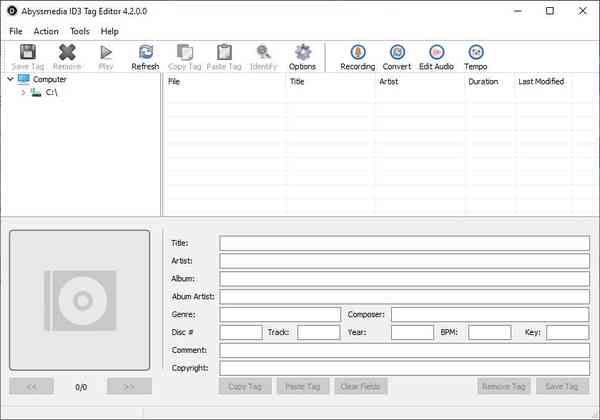This screenshot has height=420, width=600.
Task: Click the Copyright input field
Action: tap(404, 368)
